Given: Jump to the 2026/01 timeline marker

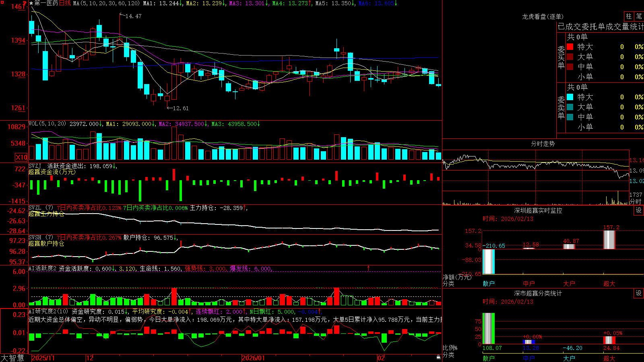Looking at the screenshot, I should tap(253, 358).
